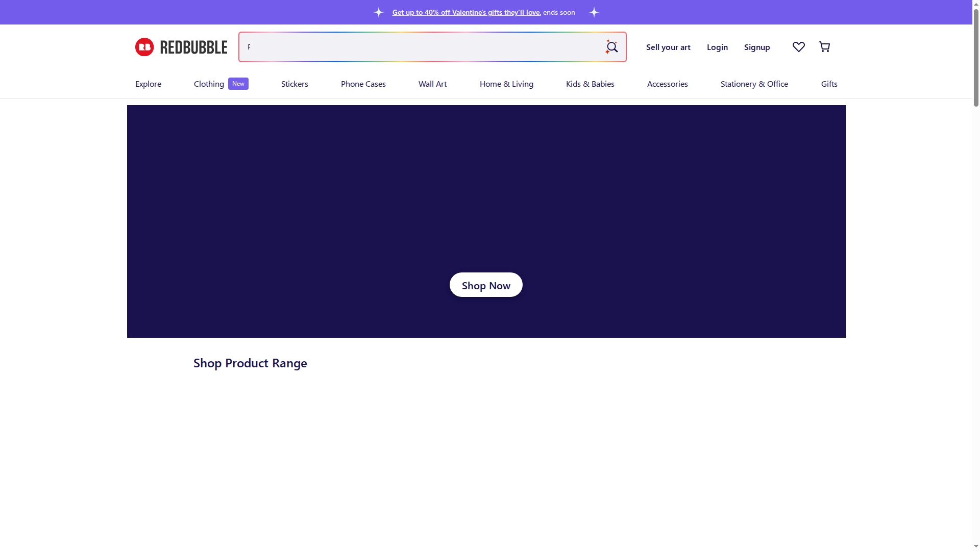
Task: Open the Home & Living category menu
Action: tap(506, 84)
